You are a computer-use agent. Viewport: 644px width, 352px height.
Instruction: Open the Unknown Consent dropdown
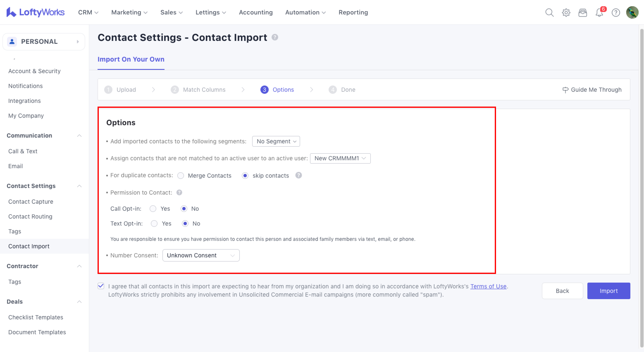[201, 255]
